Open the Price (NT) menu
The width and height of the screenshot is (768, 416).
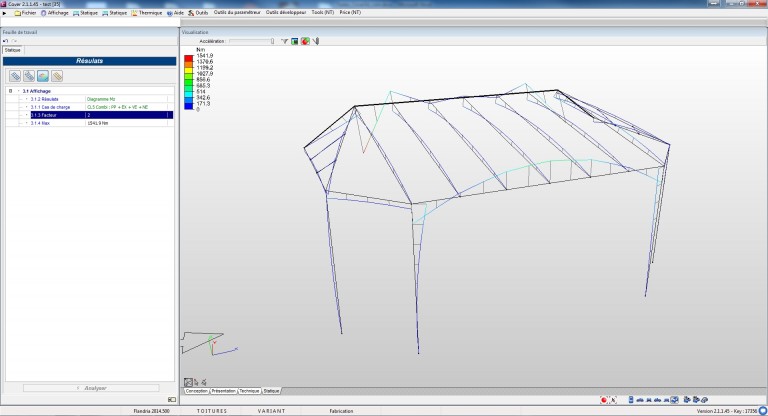(350, 12)
